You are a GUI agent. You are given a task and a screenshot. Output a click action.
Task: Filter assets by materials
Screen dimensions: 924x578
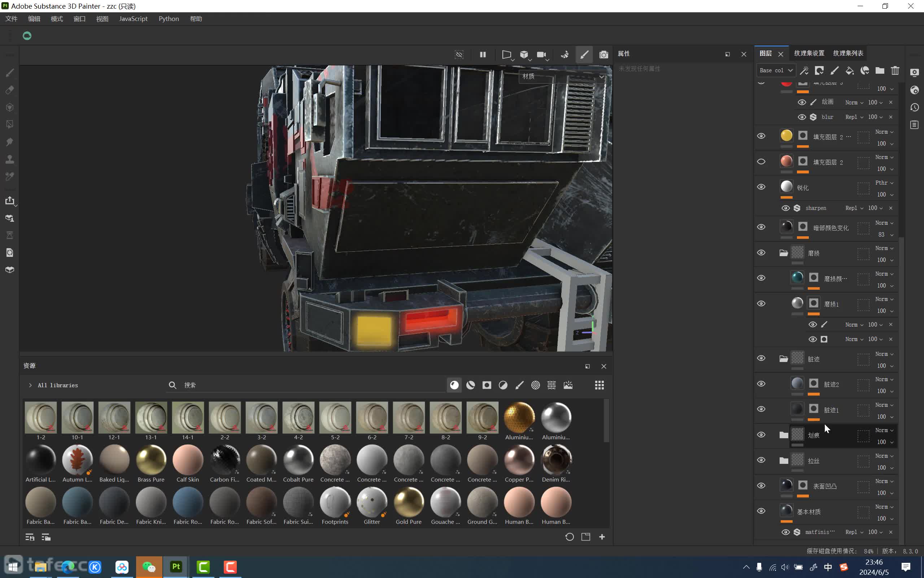click(x=454, y=385)
